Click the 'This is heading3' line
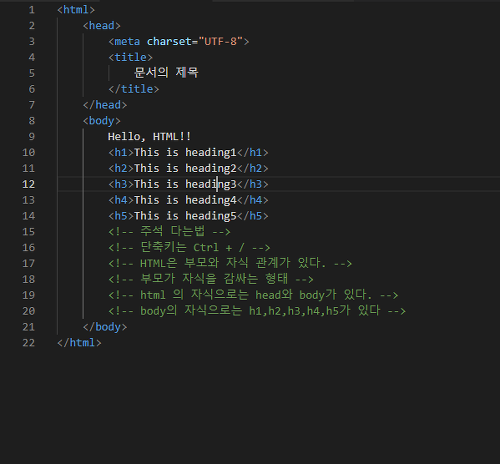Screen dimensions: 500x464 point(188,184)
